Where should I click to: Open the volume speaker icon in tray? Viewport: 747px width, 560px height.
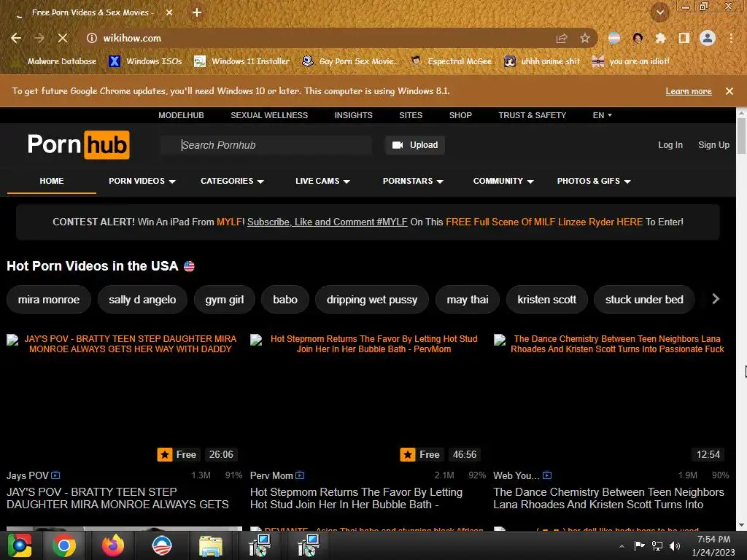tap(675, 545)
